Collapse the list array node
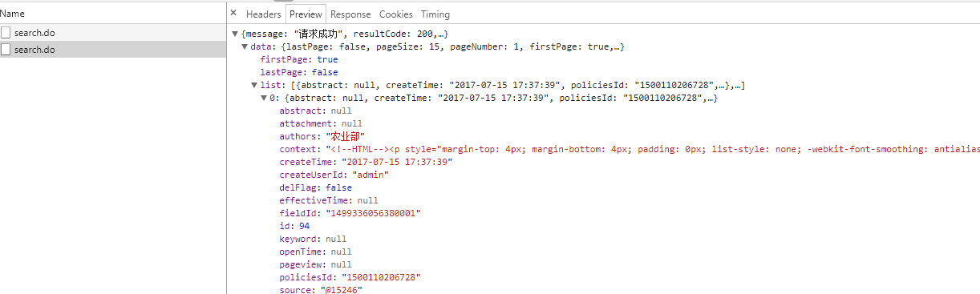 [254, 86]
